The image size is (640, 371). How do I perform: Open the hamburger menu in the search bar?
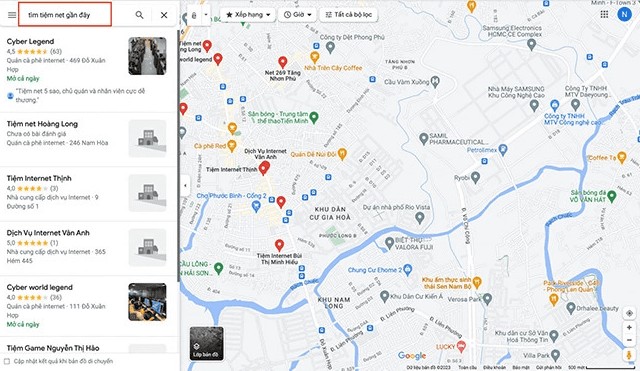pos(12,15)
